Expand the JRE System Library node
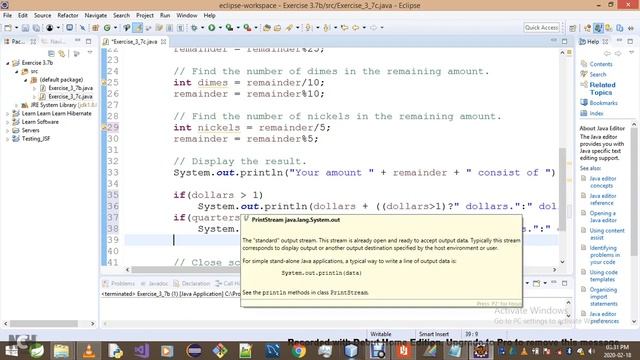 [17, 105]
